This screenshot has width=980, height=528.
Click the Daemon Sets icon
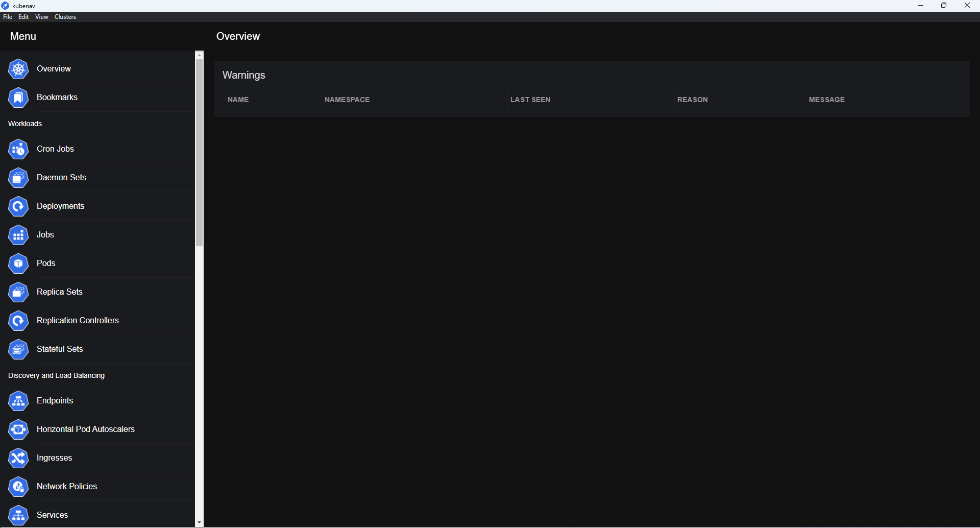[x=18, y=178]
